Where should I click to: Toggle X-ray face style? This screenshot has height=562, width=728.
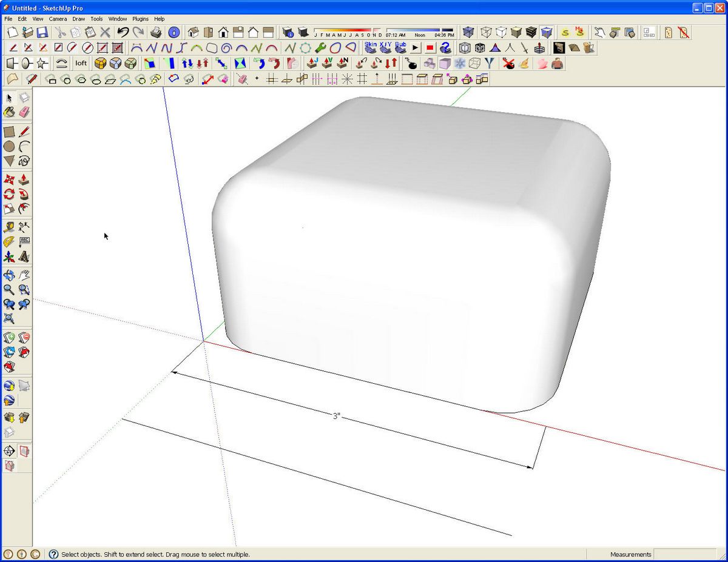pos(468,32)
